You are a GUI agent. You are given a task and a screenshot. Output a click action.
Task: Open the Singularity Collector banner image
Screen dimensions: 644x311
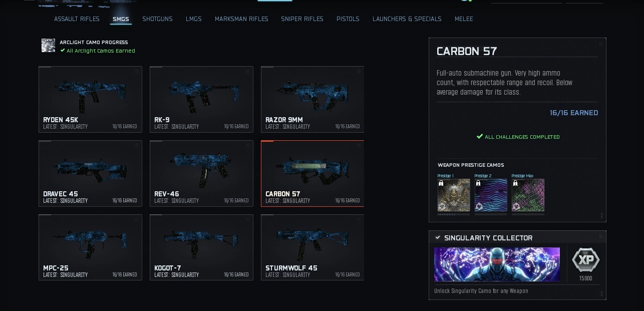tap(497, 264)
